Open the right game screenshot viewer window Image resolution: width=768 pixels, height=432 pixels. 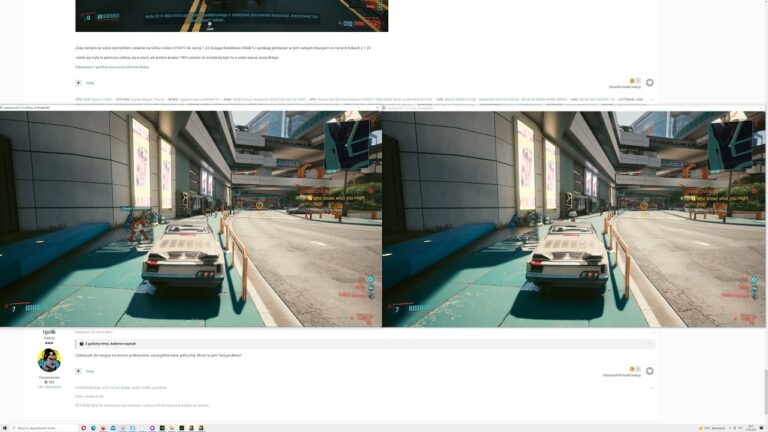coord(574,217)
